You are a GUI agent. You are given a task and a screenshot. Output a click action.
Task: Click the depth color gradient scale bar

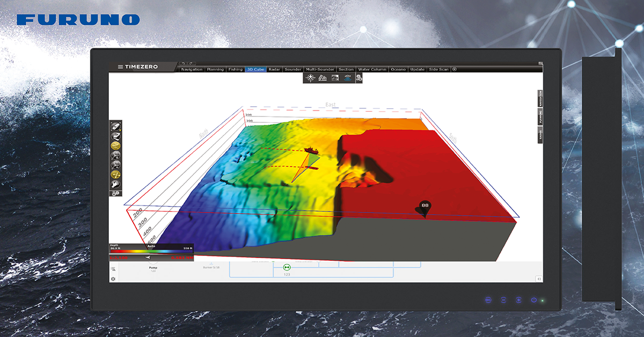[151, 251]
